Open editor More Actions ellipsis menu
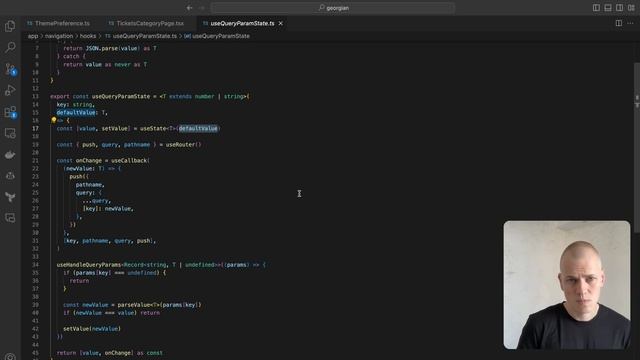The height and width of the screenshot is (360, 640). point(631,23)
